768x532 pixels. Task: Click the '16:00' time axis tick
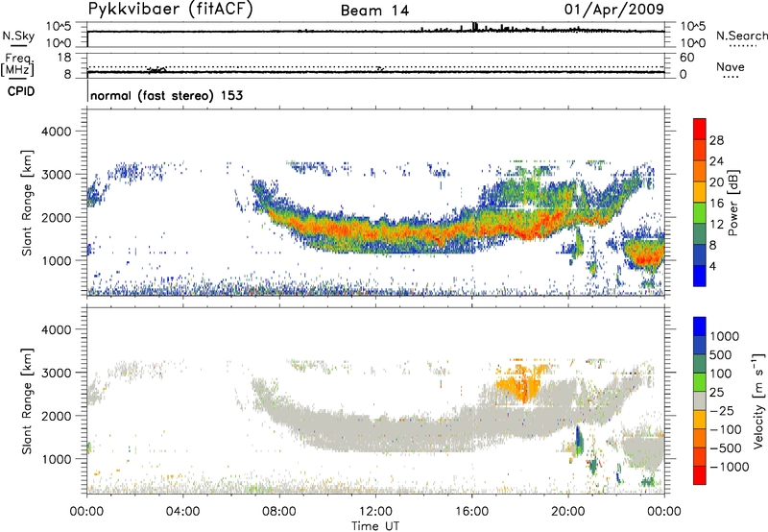471,512
